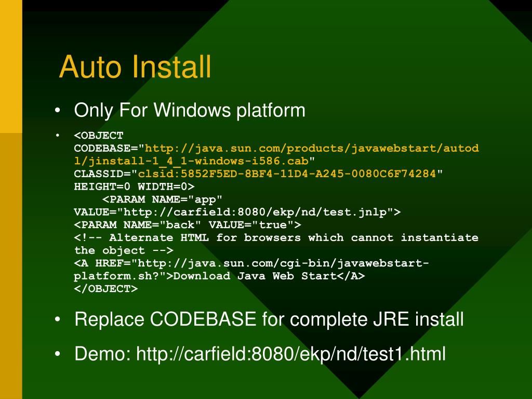Click the '<PARAM NAME="app"' line

[162, 199]
